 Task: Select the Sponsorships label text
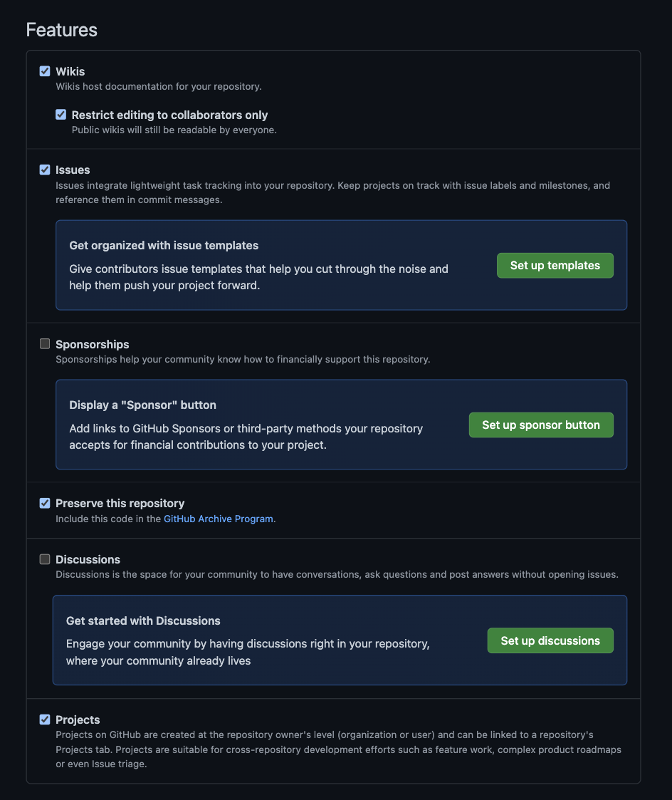coord(93,344)
